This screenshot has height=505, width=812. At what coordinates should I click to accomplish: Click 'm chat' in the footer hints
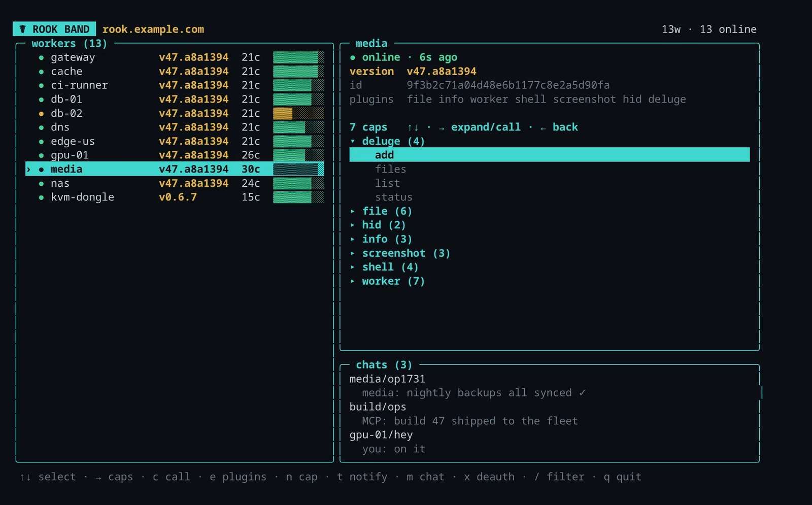click(425, 477)
